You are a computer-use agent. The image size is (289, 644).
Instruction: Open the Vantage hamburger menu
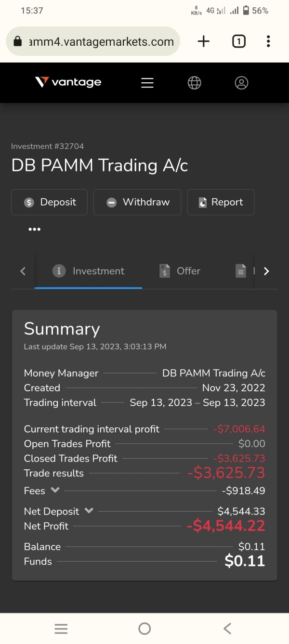[x=147, y=83]
